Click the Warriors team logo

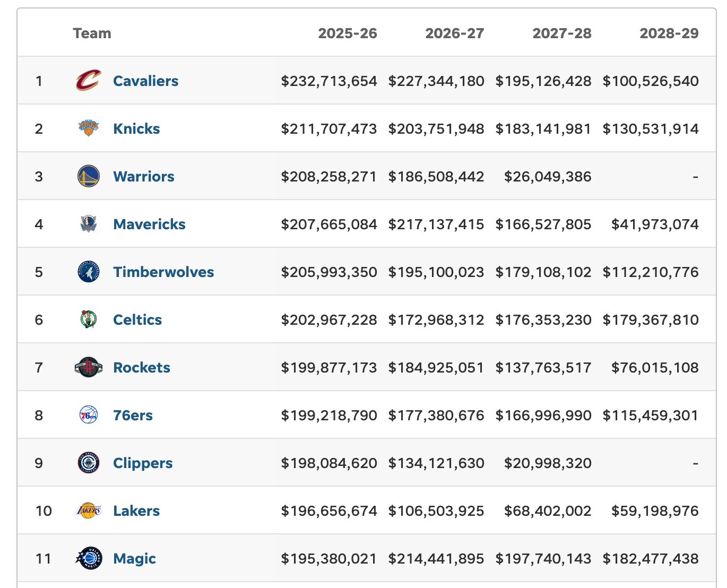point(88,176)
